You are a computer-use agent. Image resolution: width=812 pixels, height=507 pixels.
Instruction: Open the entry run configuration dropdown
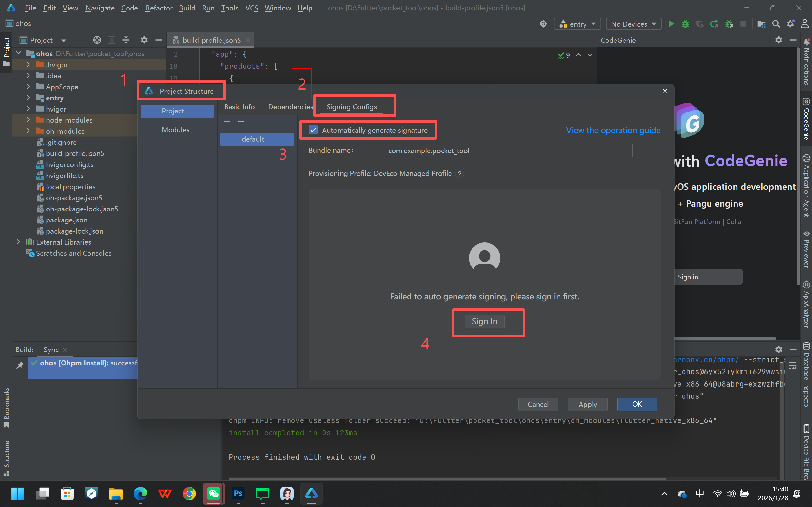578,24
